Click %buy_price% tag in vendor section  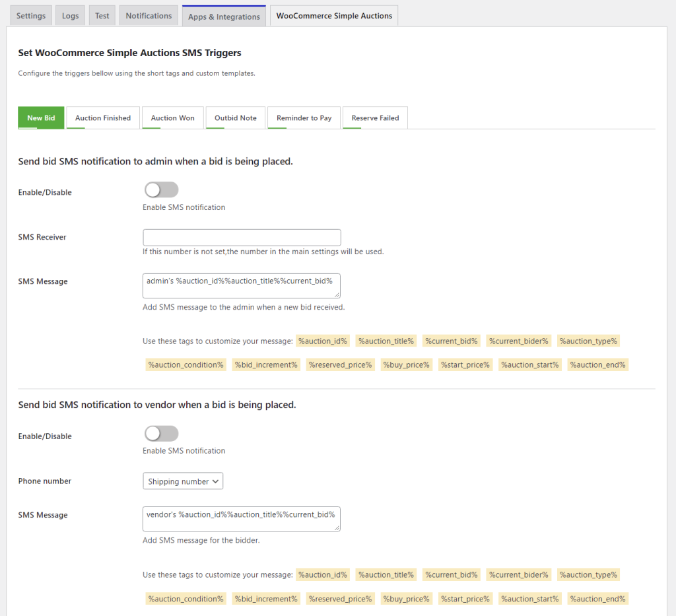(406, 599)
